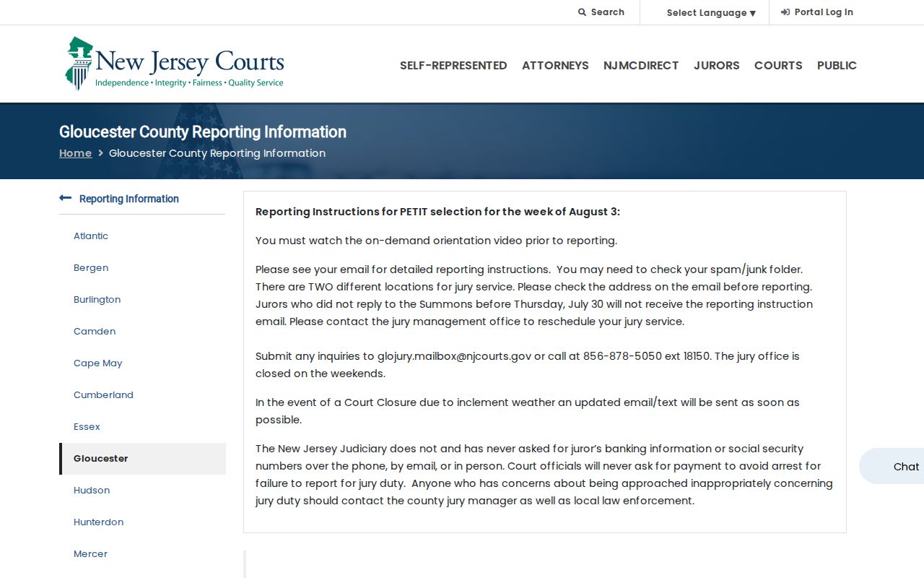Click the back arrow beside Reporting Information
The height and width of the screenshot is (578, 924).
[x=66, y=198]
